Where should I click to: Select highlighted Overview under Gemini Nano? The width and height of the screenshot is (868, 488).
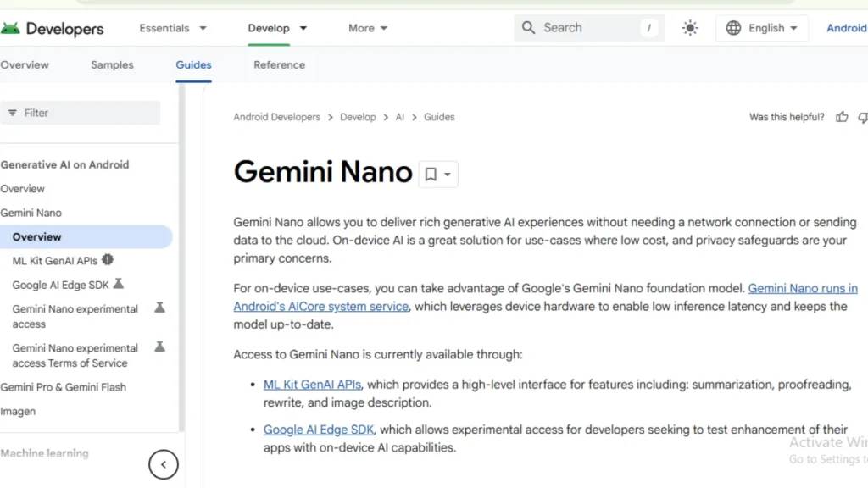pos(86,237)
